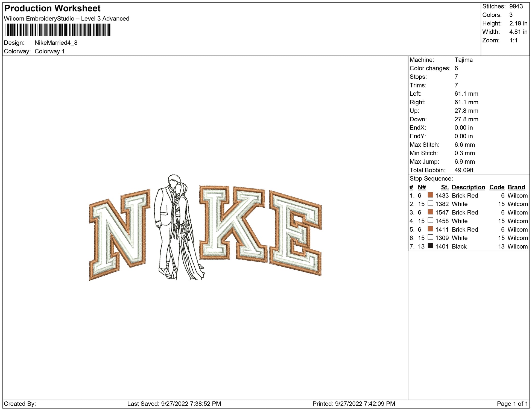Click the embroidered letter K
This screenshot has height=409, width=532.
pos(232,223)
